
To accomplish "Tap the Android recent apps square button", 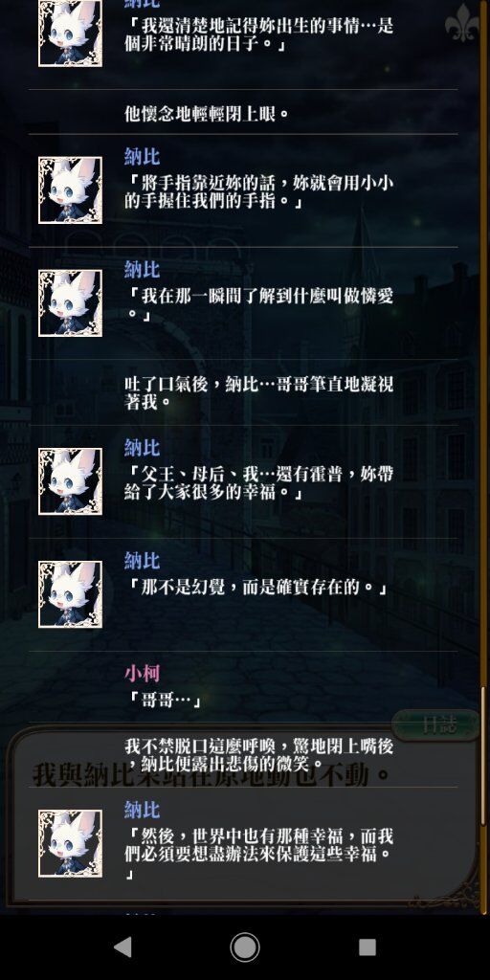I will (367, 947).
